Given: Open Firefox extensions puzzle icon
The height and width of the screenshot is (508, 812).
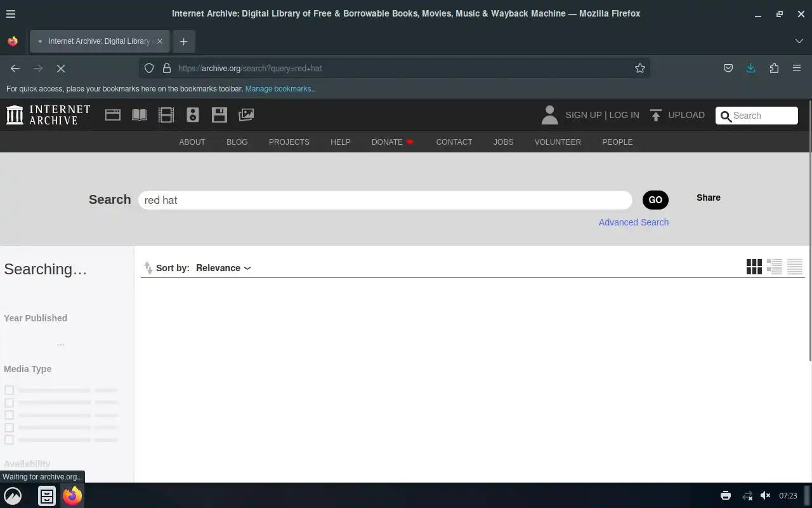Looking at the screenshot, I should click(774, 68).
